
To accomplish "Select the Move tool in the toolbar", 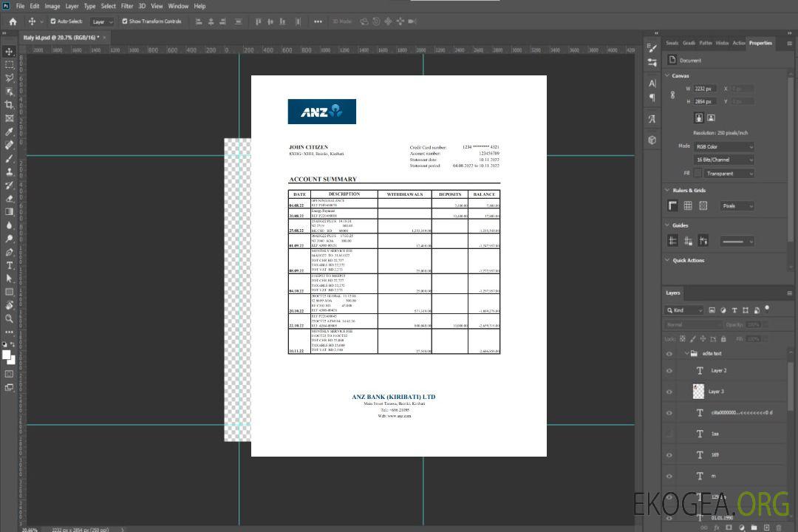I will click(x=9, y=52).
